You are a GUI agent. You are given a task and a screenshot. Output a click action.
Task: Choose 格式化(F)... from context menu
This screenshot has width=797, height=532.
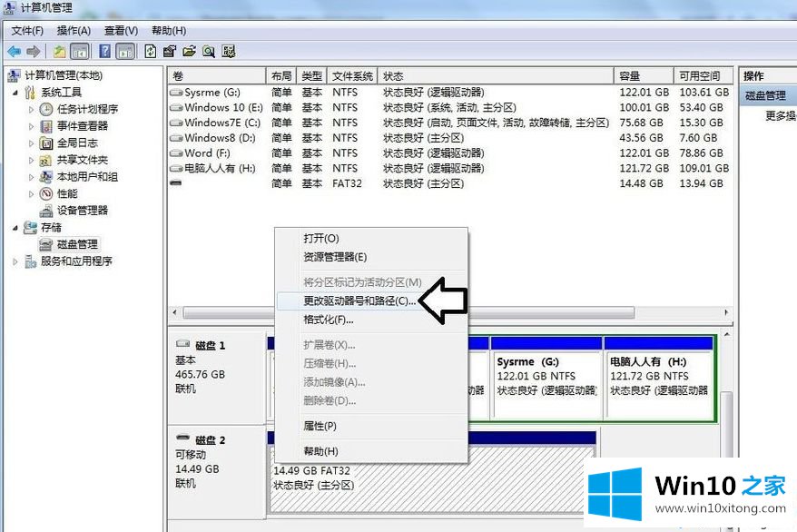[371, 320]
